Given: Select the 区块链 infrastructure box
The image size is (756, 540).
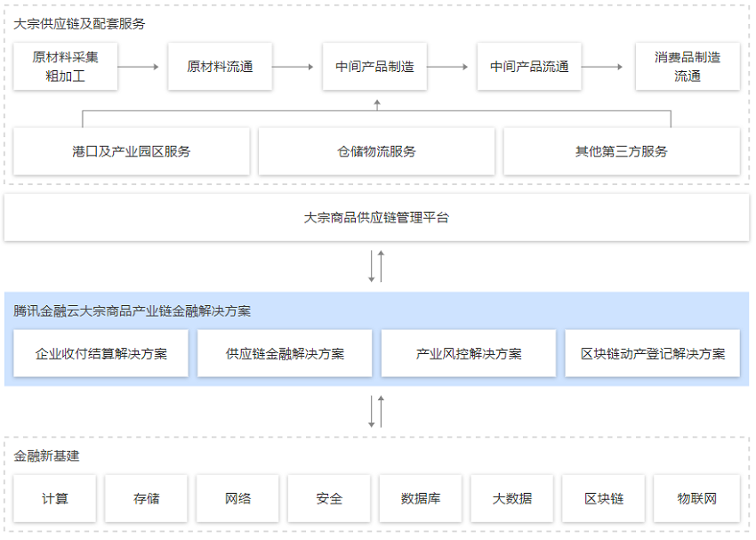Looking at the screenshot, I should click(604, 499).
